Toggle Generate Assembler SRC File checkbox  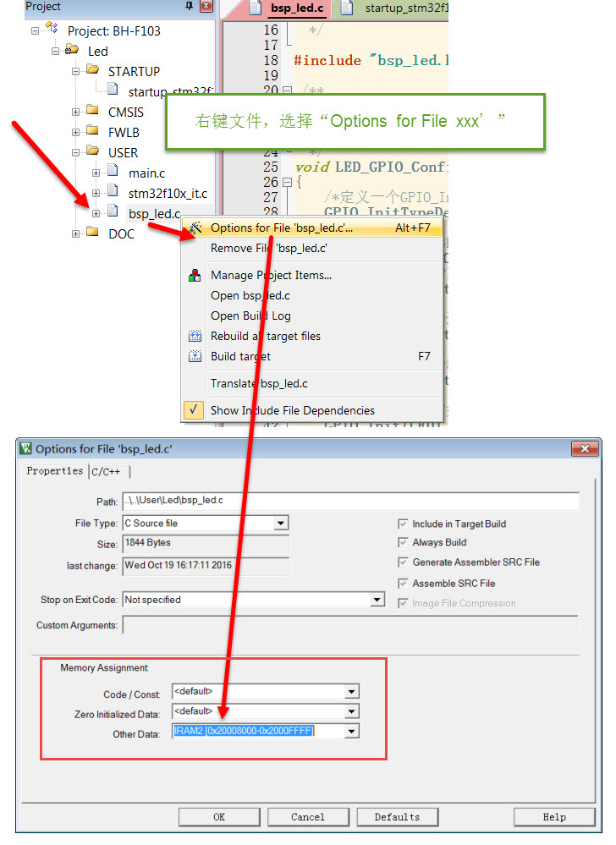(403, 562)
